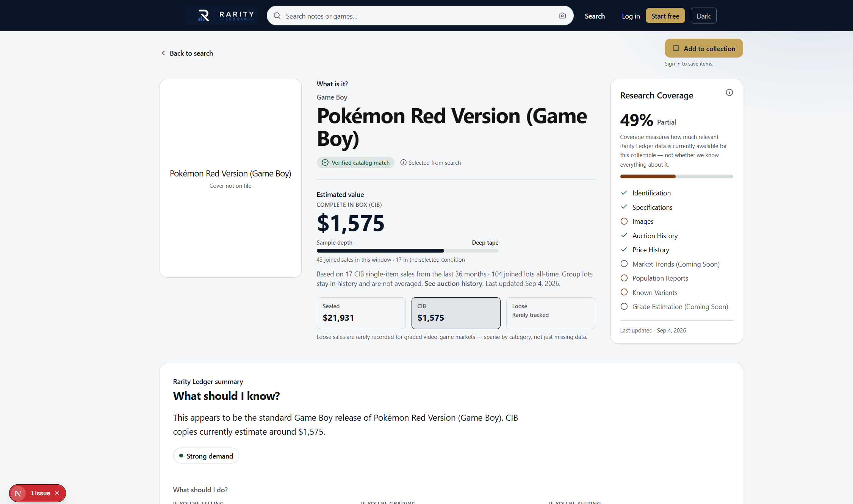The image size is (853, 504).
Task: Click the Research Coverage progress bar
Action: click(676, 176)
